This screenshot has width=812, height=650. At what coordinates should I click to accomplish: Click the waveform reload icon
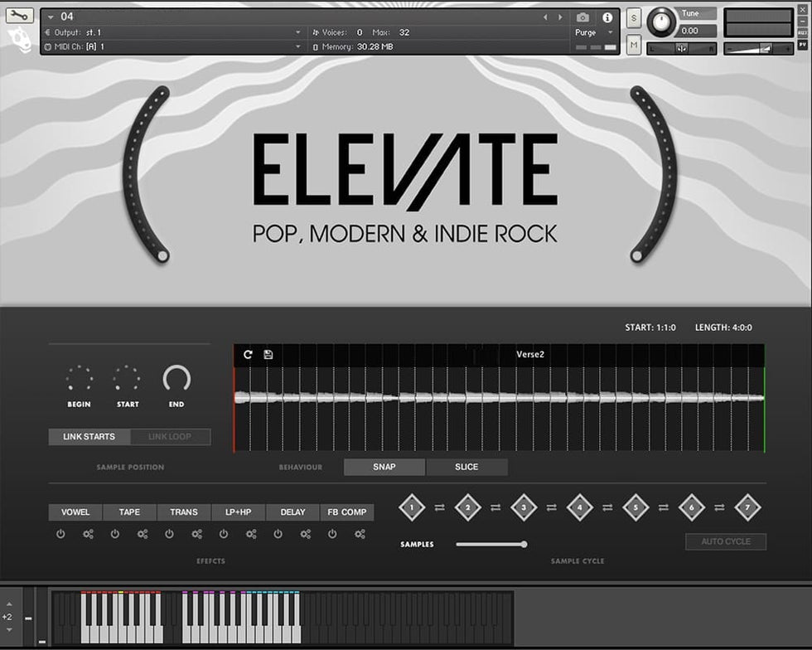click(248, 355)
